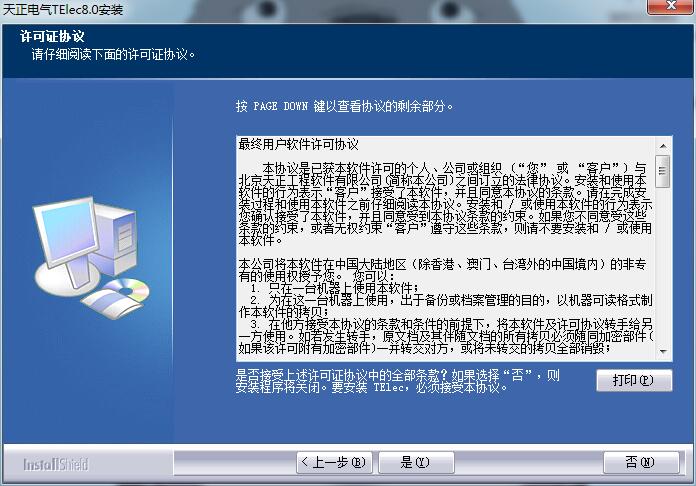Click the license line starting with 1. 只在一台机器上
696x486 pixels.
330,287
